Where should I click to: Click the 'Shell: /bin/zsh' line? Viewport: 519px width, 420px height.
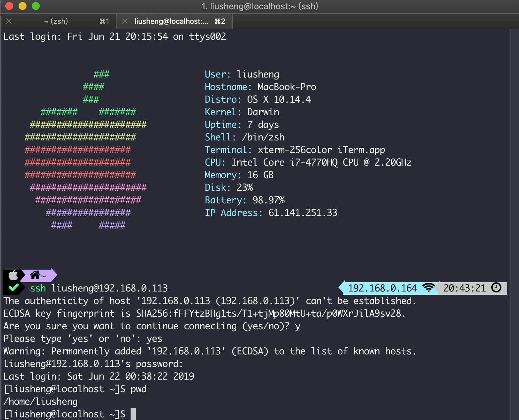click(245, 137)
